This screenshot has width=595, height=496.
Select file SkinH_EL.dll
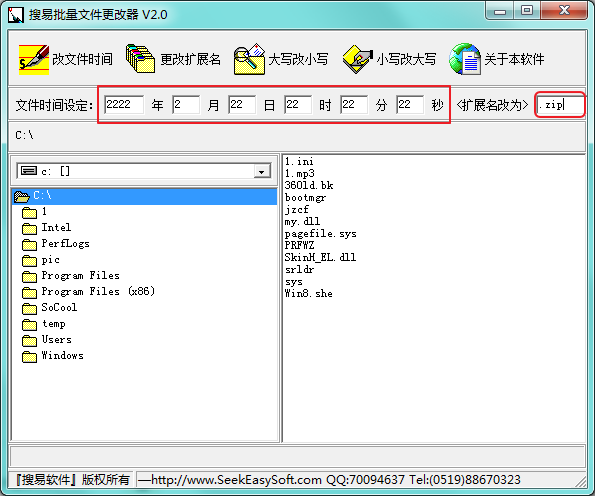(x=320, y=258)
